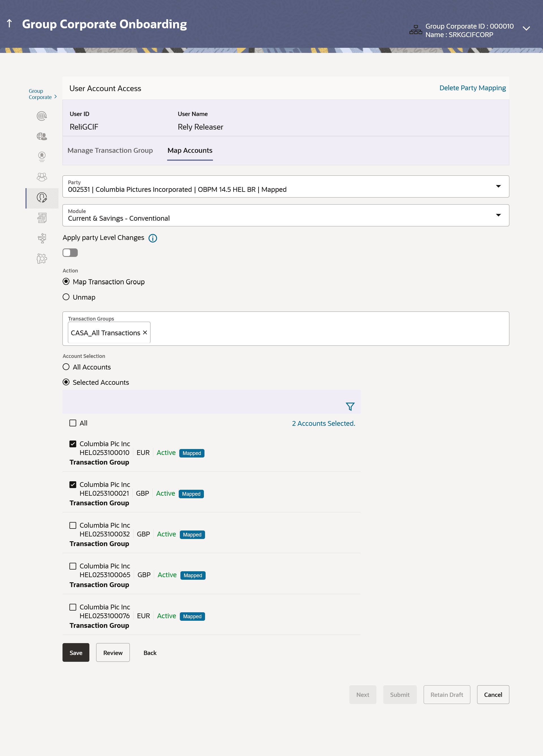Screen dimensions: 543x756
Task: Click the globe with refresh arrow sidebar icon
Action: point(42,116)
